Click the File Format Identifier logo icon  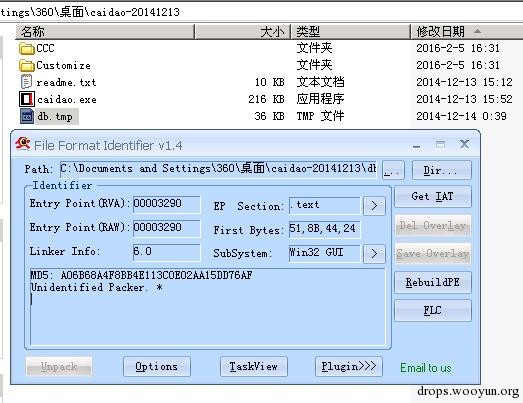click(x=23, y=144)
